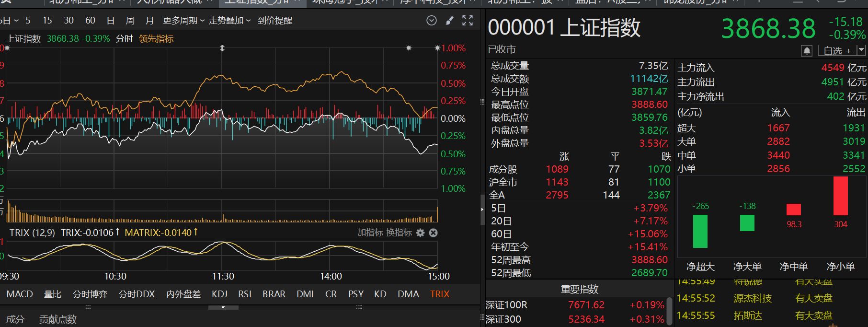
Task: Toggle the 领先指标 leading indicator
Action: (x=156, y=39)
